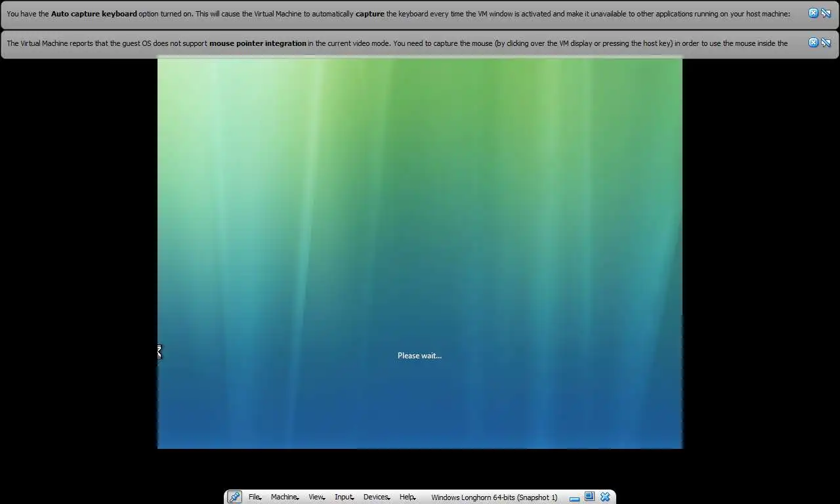Open the Devices menu
This screenshot has height=504, width=840.
(377, 497)
